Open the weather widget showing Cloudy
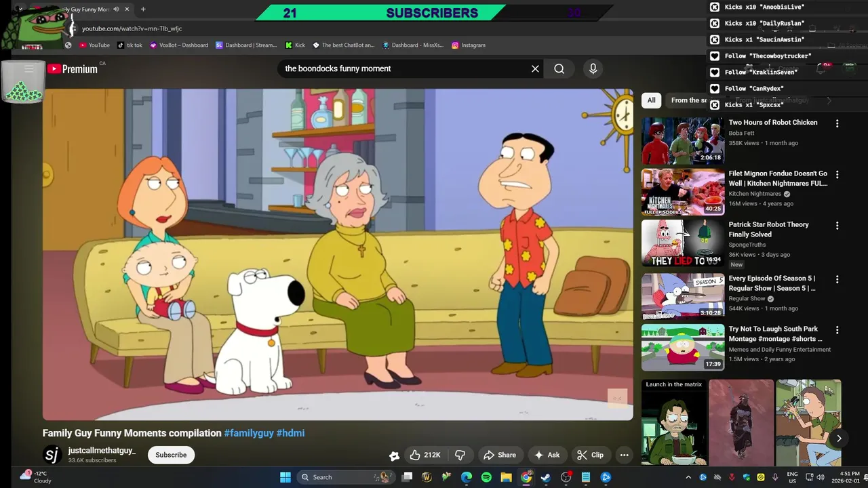 [35, 477]
